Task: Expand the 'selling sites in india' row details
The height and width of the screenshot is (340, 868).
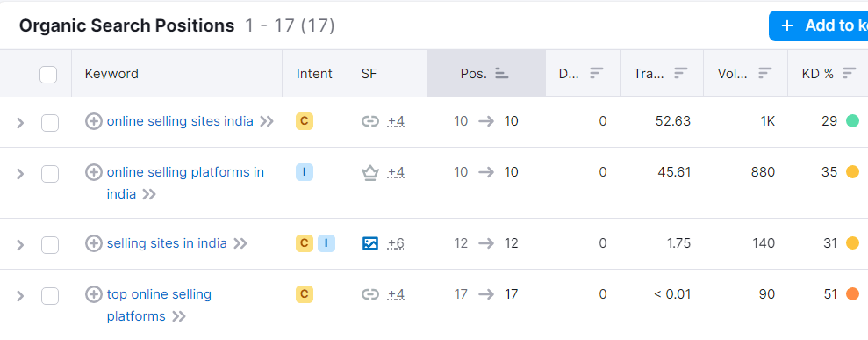Action: pyautogui.click(x=20, y=245)
